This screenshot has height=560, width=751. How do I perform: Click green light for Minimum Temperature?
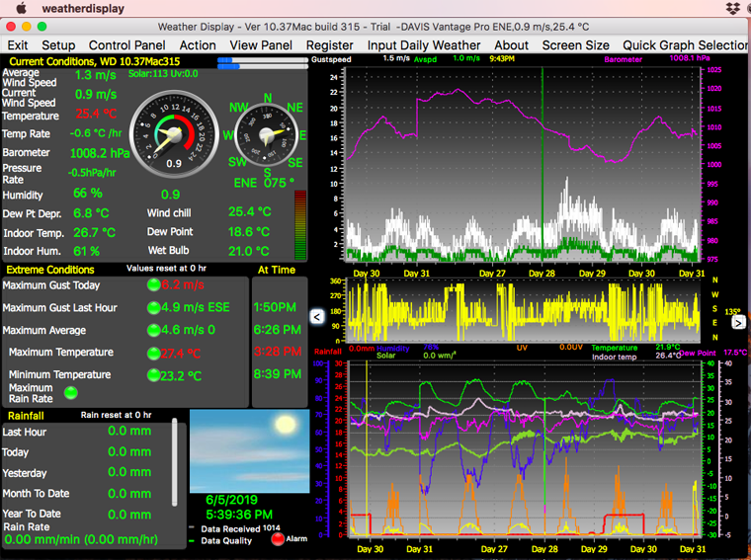coord(154,374)
